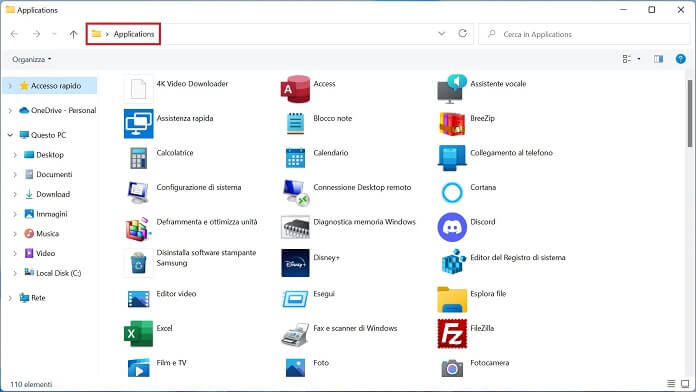Select Diagnostica memoria Windows icon
Viewport: 696px width, 392px height.
pyautogui.click(x=295, y=227)
